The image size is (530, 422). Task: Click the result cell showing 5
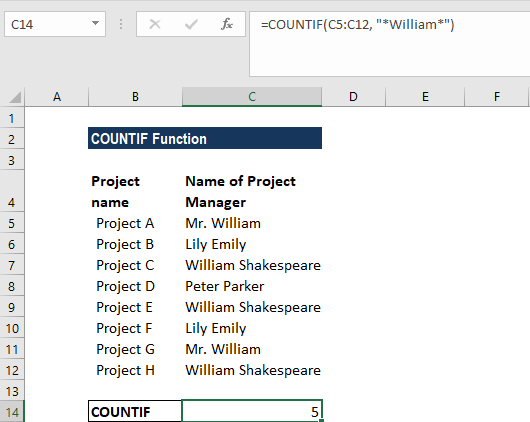click(252, 412)
